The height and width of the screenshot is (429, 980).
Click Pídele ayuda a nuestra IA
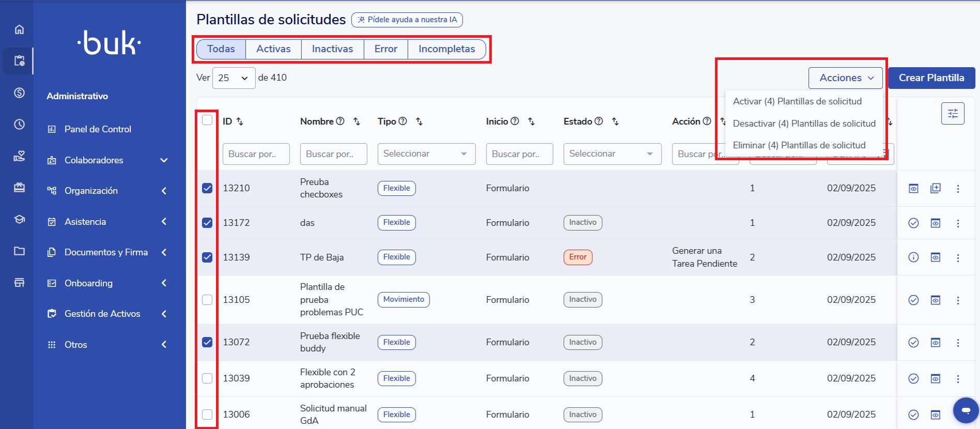tap(407, 20)
